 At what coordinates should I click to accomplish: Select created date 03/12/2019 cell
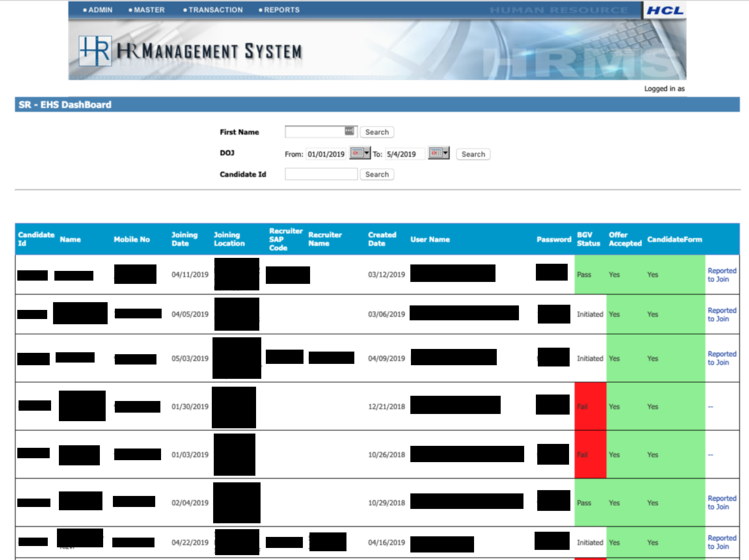(x=387, y=274)
